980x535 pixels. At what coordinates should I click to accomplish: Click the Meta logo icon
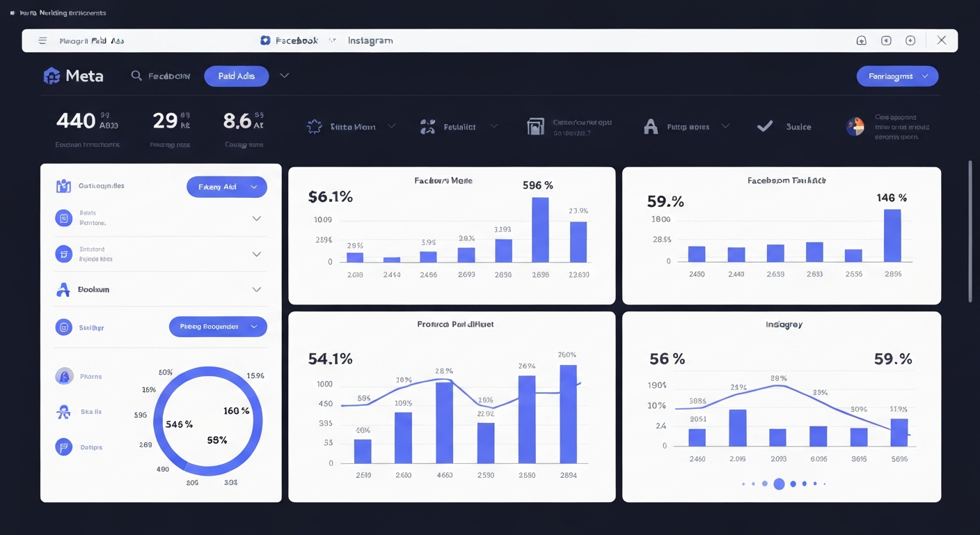pos(52,76)
